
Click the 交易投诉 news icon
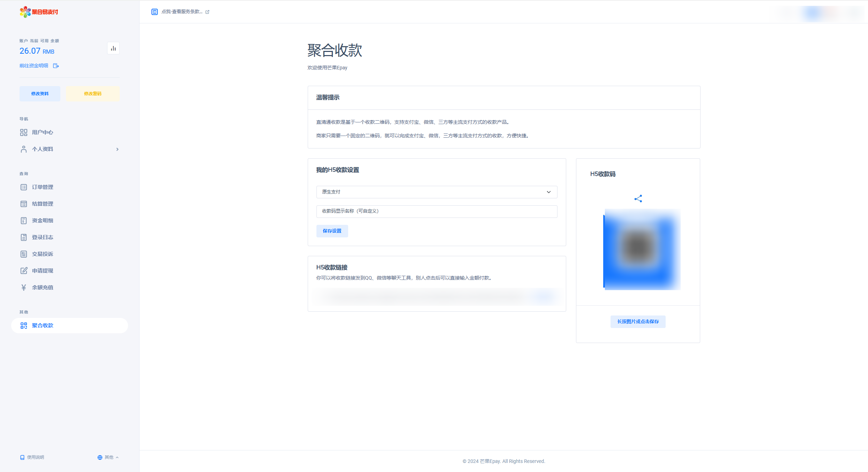[x=24, y=254]
